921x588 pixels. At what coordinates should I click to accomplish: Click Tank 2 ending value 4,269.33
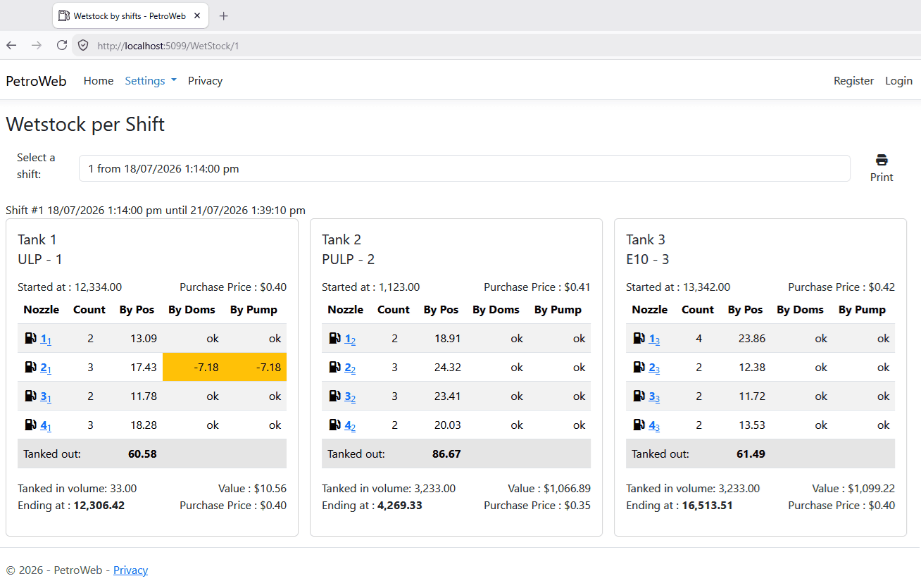pyautogui.click(x=400, y=505)
